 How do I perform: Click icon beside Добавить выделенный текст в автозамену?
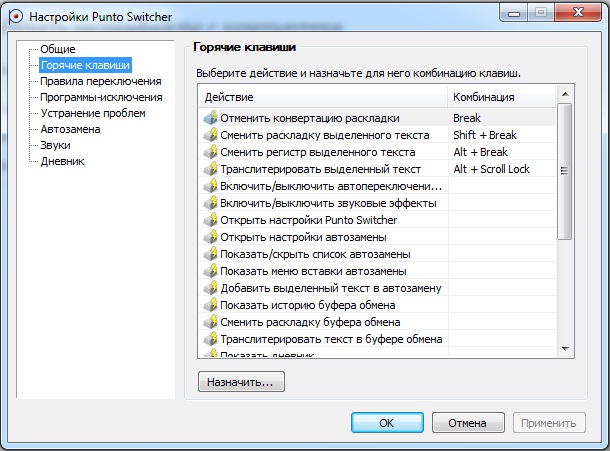210,288
